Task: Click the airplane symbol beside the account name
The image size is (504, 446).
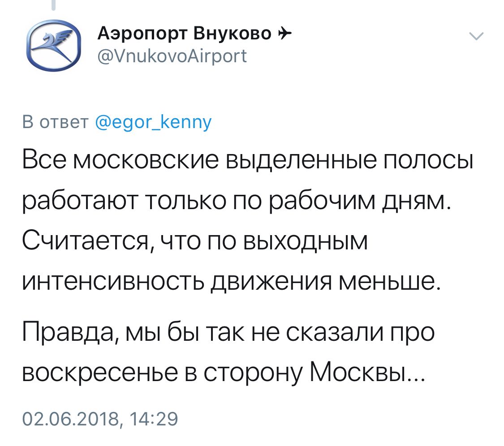Action: tap(284, 33)
